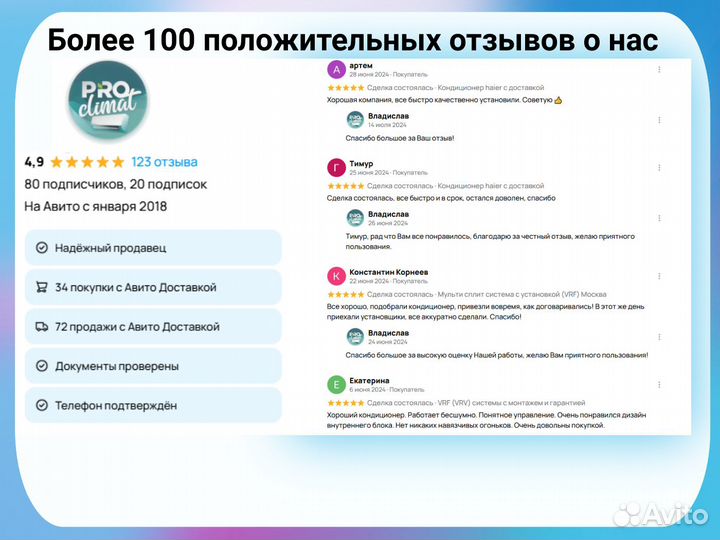Screen dimensions: 720x540
Task: Open three-dot menu on Константин Корнеев's review
Action: point(659,276)
